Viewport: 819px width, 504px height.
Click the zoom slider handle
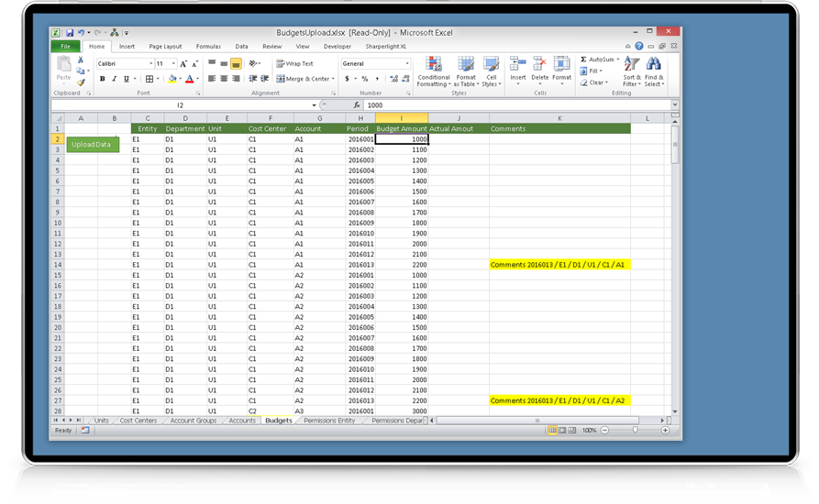(636, 431)
